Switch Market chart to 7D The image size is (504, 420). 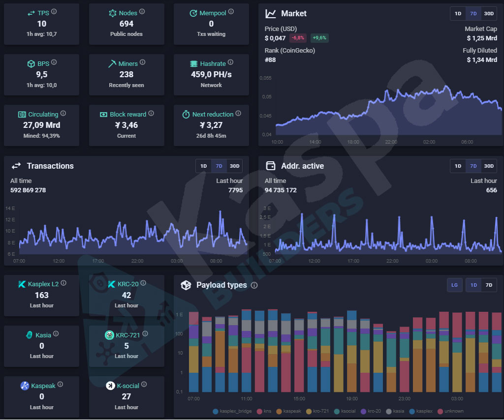(473, 13)
